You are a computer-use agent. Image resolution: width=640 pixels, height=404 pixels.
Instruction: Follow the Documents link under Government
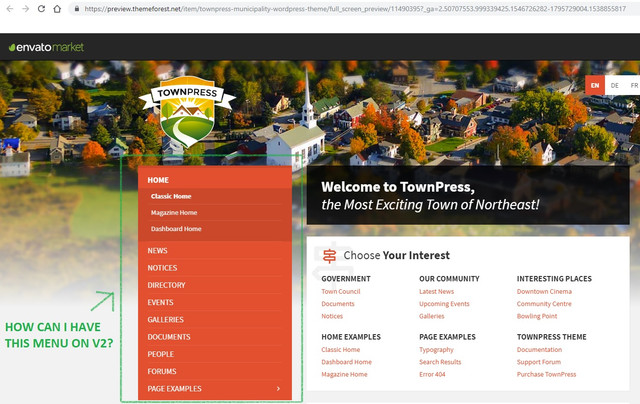(338, 304)
